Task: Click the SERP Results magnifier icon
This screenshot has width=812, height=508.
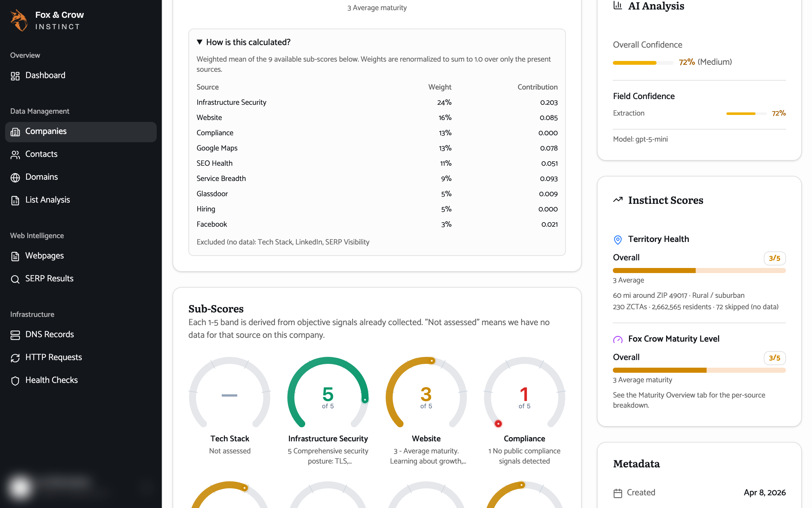Action: (15, 279)
